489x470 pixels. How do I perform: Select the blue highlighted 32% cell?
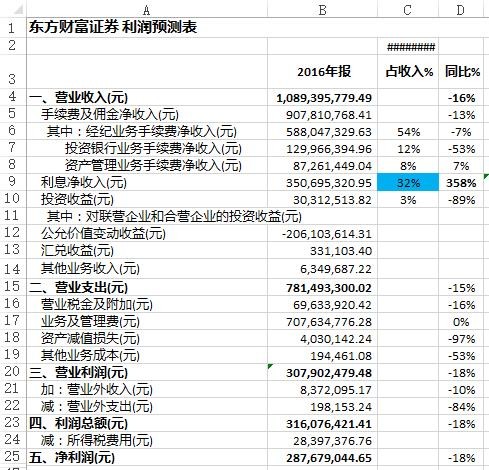point(408,182)
